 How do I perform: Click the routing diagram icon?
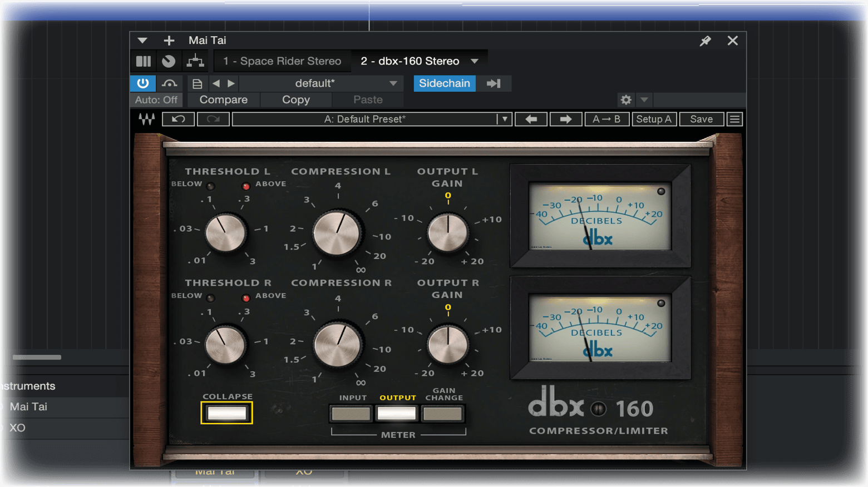tap(195, 61)
